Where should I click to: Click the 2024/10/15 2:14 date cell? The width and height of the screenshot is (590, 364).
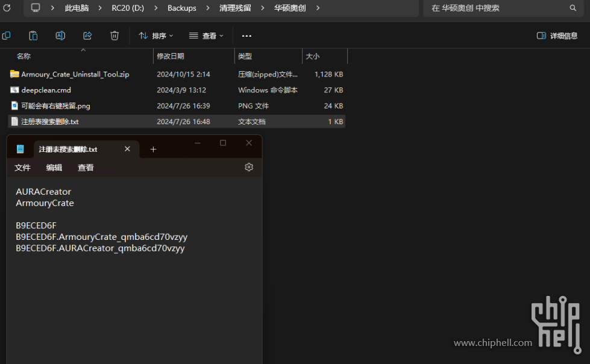click(183, 74)
